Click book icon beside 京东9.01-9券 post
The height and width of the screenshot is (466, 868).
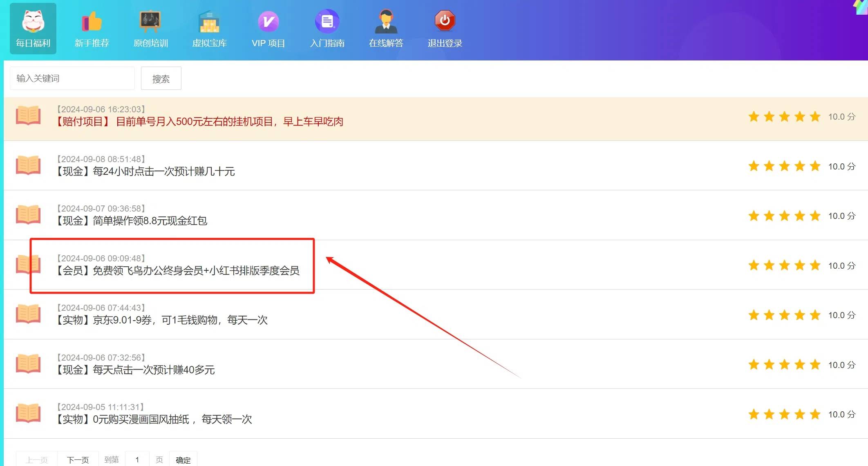point(28,314)
